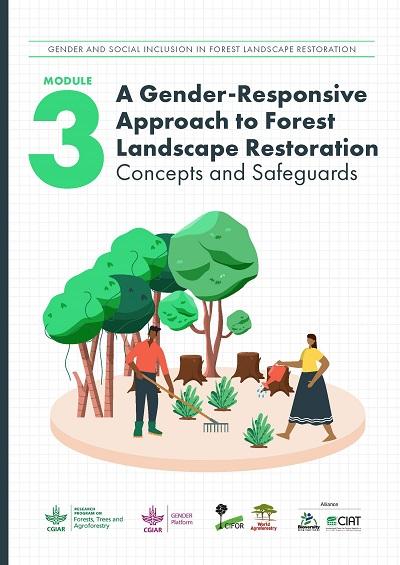Click the rake head on the ground
Image resolution: width=400 pixels, height=565 pixels.
tap(216, 427)
